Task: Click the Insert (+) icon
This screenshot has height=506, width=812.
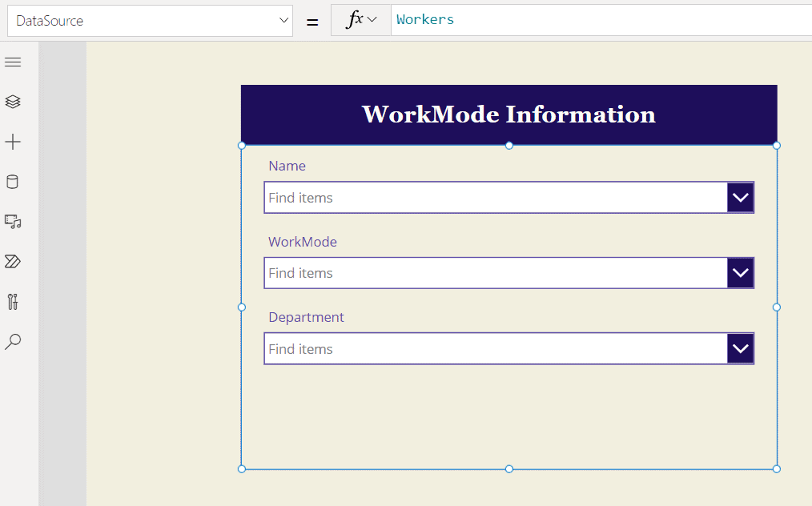Action: tap(13, 142)
